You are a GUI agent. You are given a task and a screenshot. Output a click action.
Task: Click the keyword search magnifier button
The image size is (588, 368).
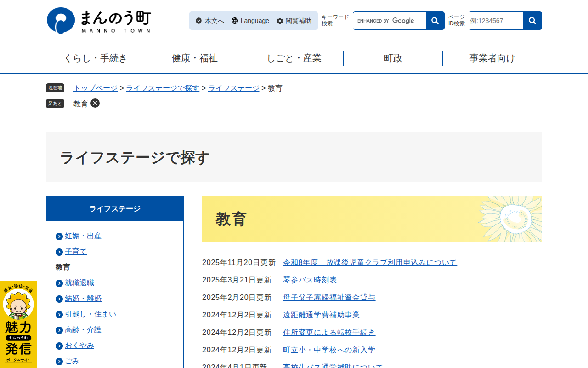(x=435, y=21)
